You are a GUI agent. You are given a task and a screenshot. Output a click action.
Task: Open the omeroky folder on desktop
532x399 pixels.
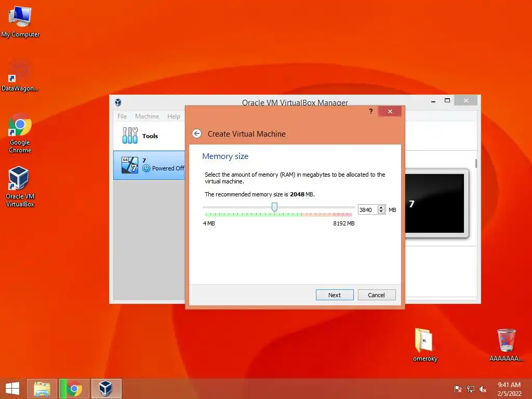425,344
